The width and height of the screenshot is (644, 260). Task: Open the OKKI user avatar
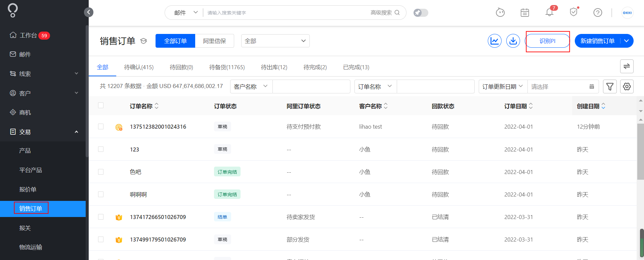627,13
